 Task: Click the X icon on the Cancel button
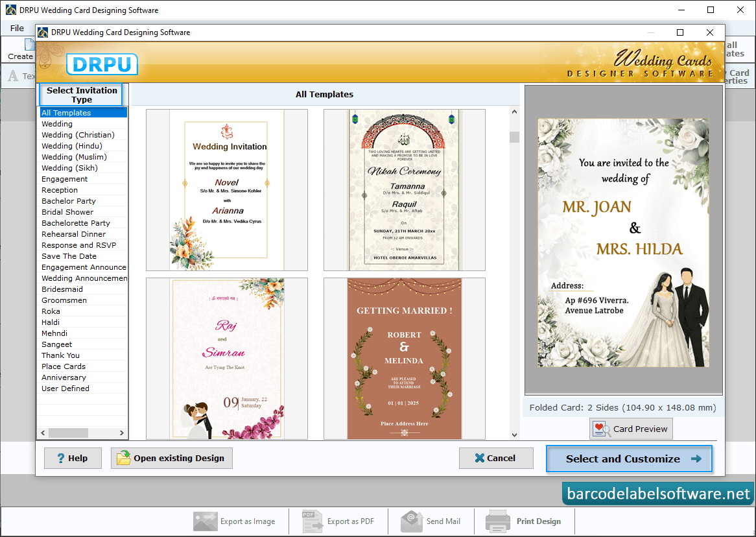coord(479,458)
